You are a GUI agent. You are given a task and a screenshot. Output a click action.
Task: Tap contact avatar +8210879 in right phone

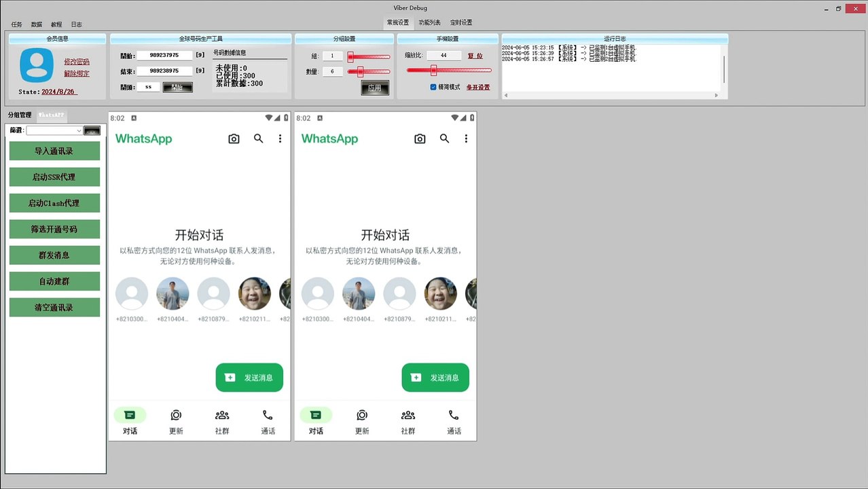pyautogui.click(x=400, y=294)
